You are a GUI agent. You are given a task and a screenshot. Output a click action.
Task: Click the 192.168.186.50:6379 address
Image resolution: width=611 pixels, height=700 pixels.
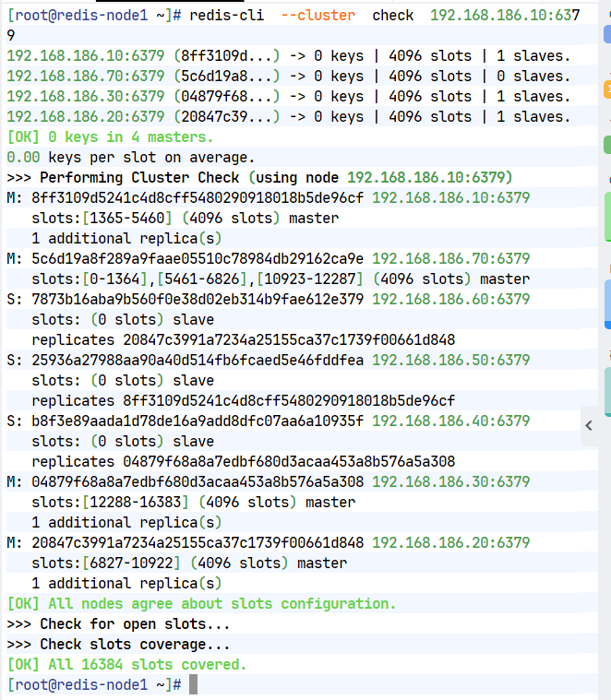[x=451, y=361]
